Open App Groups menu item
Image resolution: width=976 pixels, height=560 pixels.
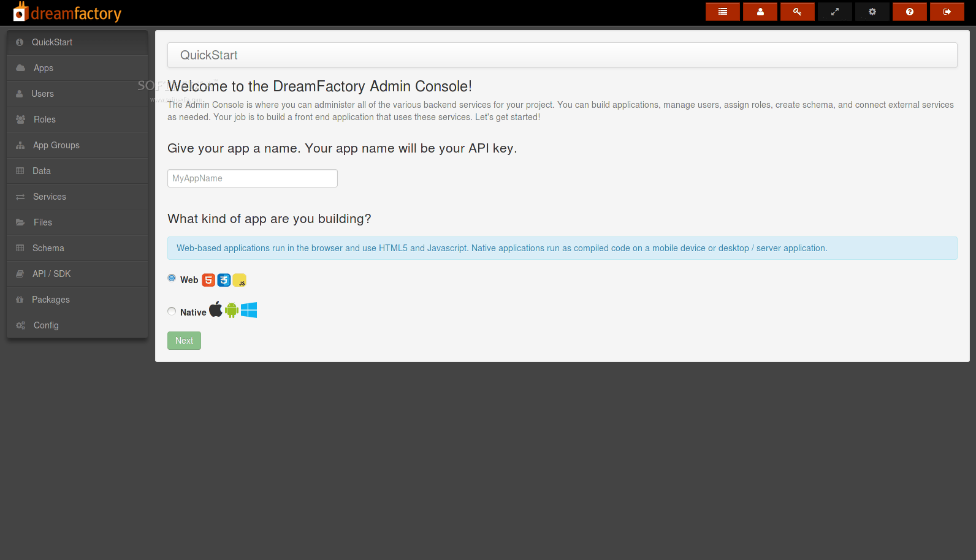click(x=77, y=145)
